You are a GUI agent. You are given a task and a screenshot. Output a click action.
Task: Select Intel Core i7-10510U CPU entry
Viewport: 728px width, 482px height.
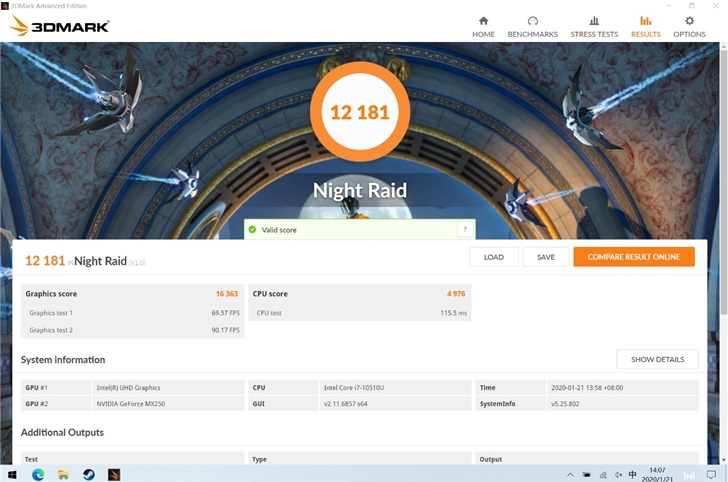click(x=354, y=388)
